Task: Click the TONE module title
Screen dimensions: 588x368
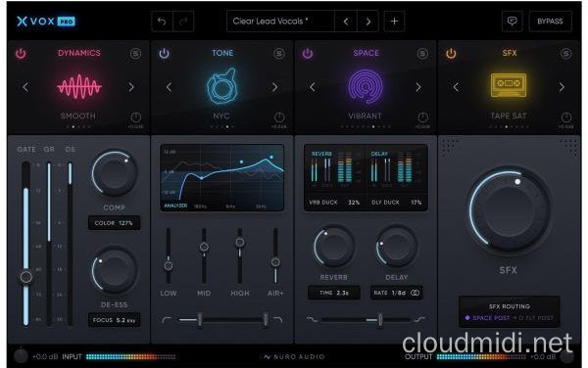Action: pyautogui.click(x=222, y=53)
